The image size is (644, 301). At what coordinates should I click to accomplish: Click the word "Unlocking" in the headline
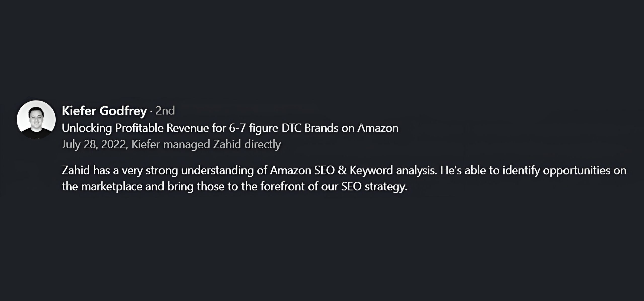click(87, 128)
